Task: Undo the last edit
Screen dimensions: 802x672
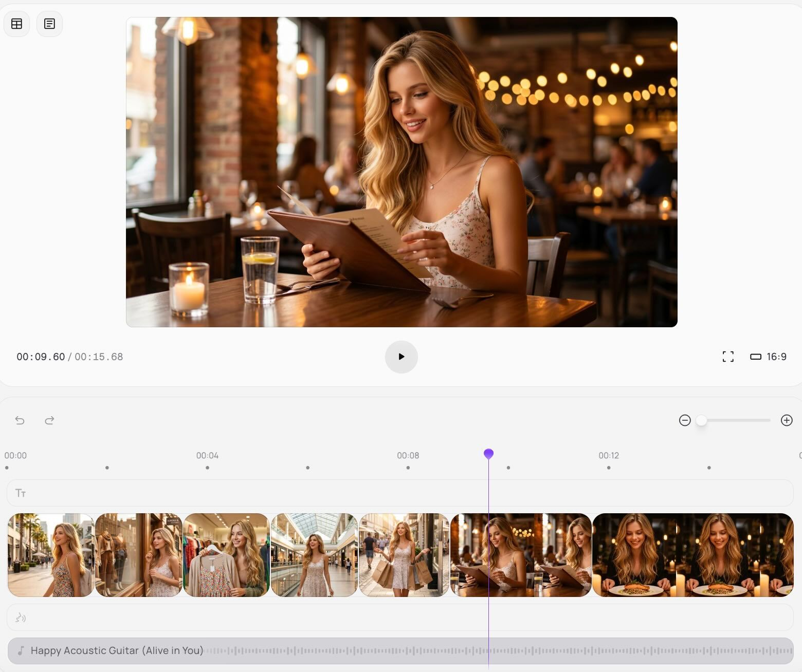Action: pos(20,420)
